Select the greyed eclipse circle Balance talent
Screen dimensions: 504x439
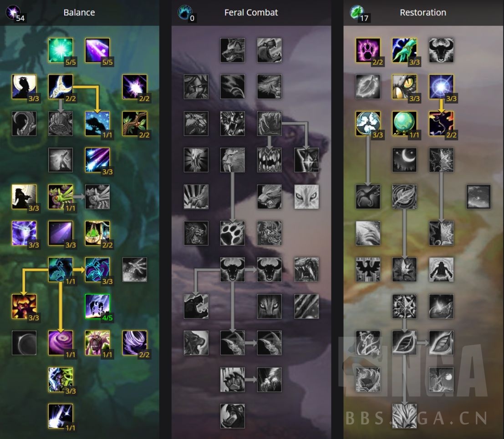[24, 343]
